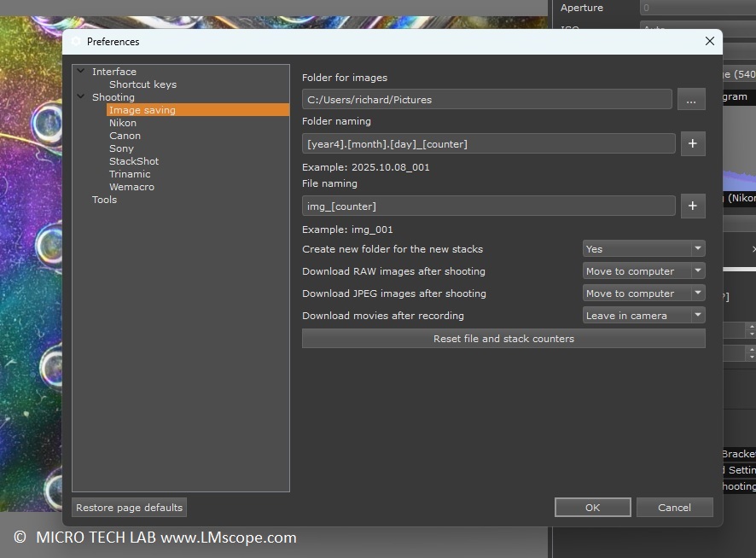
Task: Open the Tools preferences section
Action: click(104, 200)
